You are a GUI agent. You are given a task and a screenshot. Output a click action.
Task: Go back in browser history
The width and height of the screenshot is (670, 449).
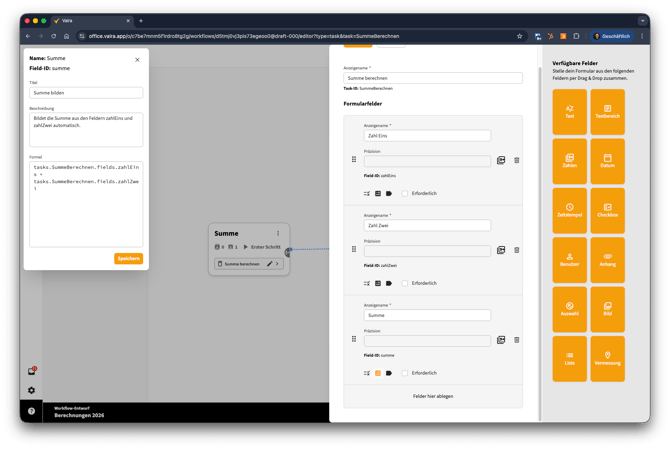coord(28,36)
